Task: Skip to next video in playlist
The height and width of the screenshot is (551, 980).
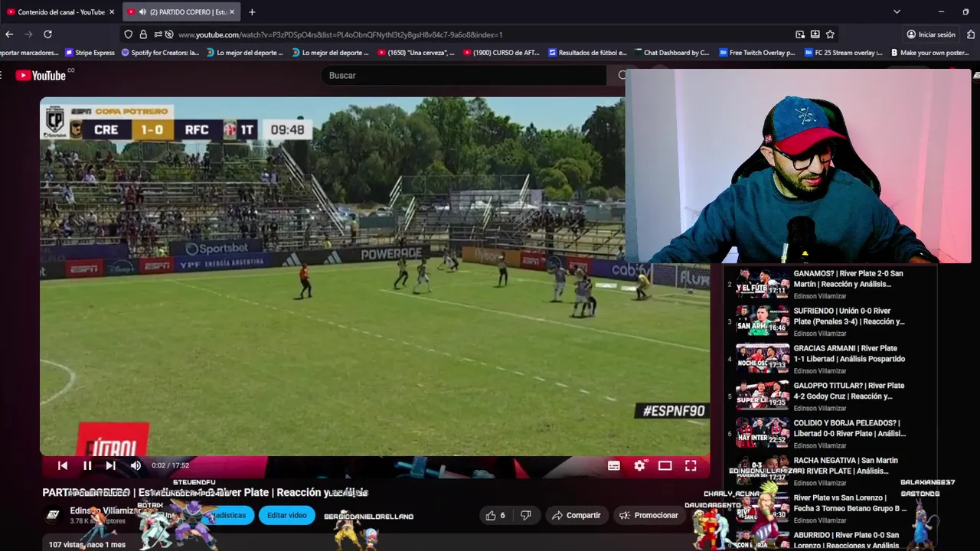Action: 111,465
